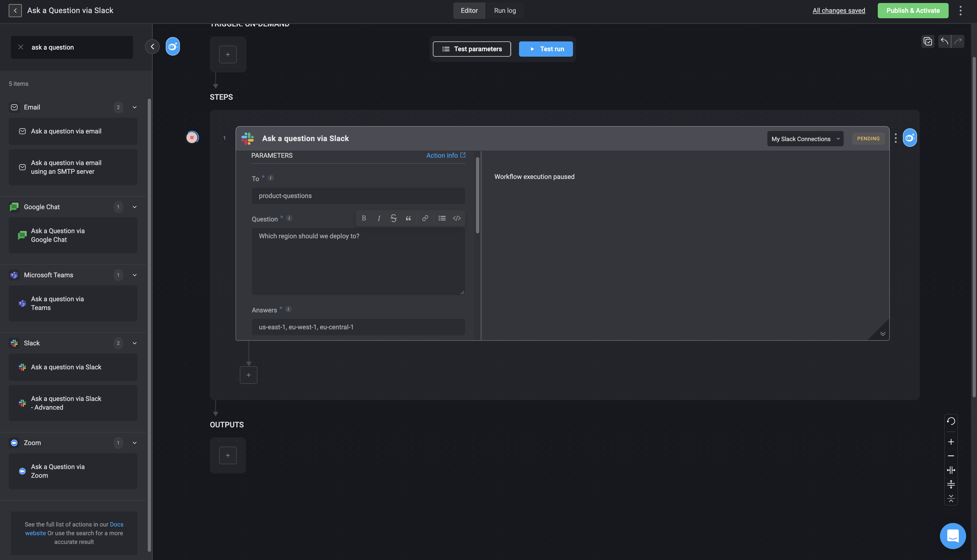Click the collapse-all steps icon
Screen dimensions: 977x560
coord(951,498)
